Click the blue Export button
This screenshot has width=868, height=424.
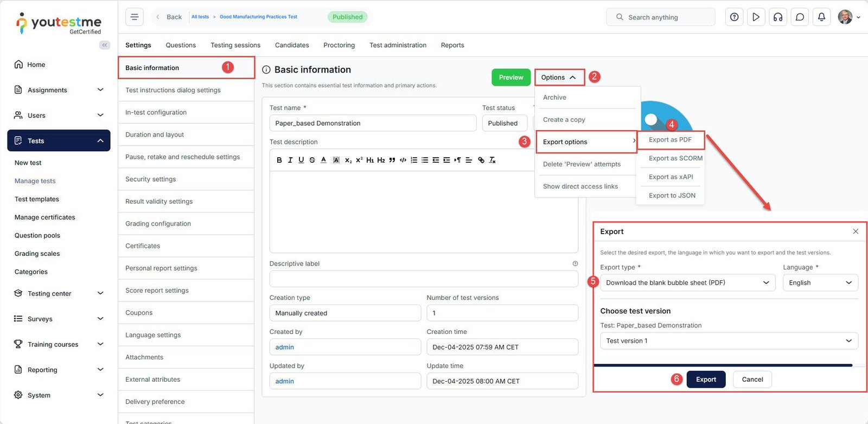coord(706,380)
